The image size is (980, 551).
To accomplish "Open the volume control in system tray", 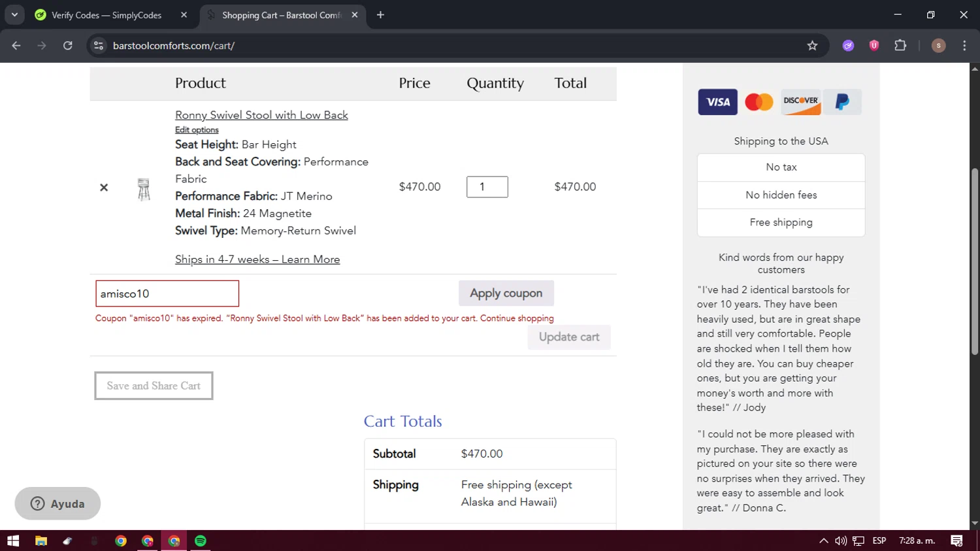I will pos(841,541).
